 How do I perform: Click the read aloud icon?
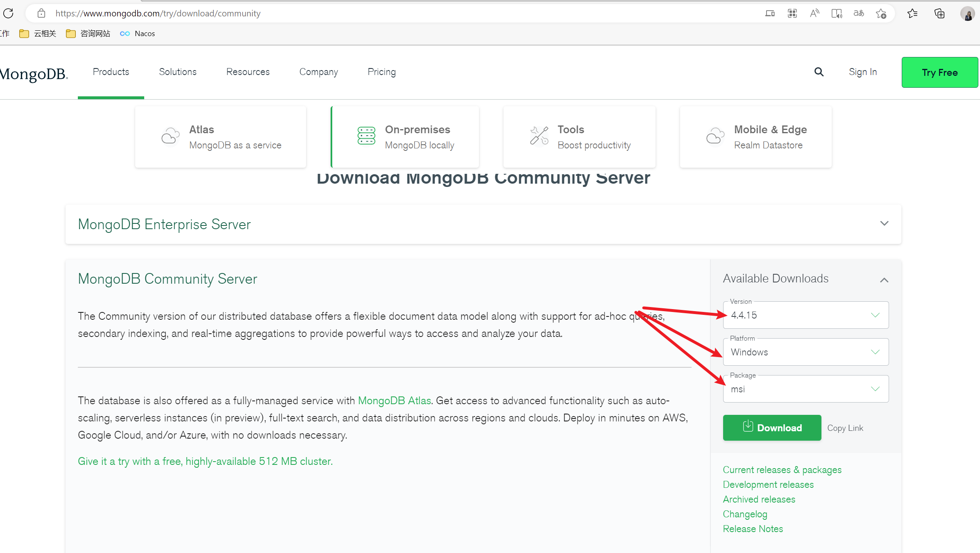(814, 14)
